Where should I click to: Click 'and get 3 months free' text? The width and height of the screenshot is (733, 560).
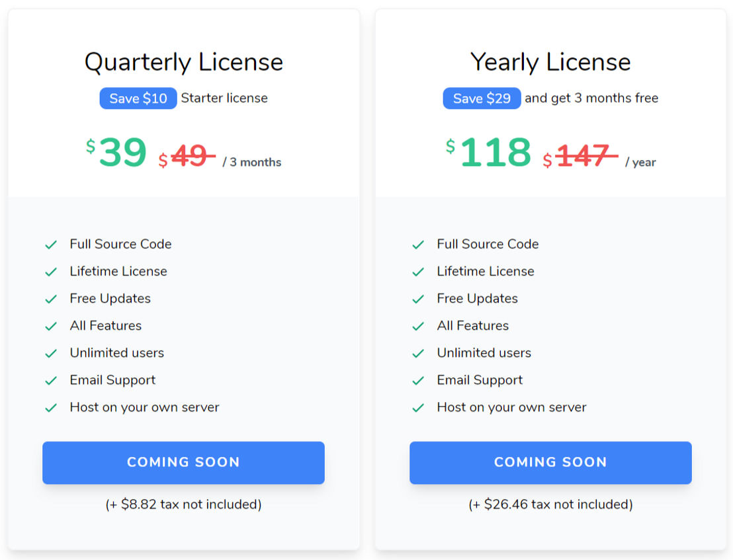coord(591,98)
